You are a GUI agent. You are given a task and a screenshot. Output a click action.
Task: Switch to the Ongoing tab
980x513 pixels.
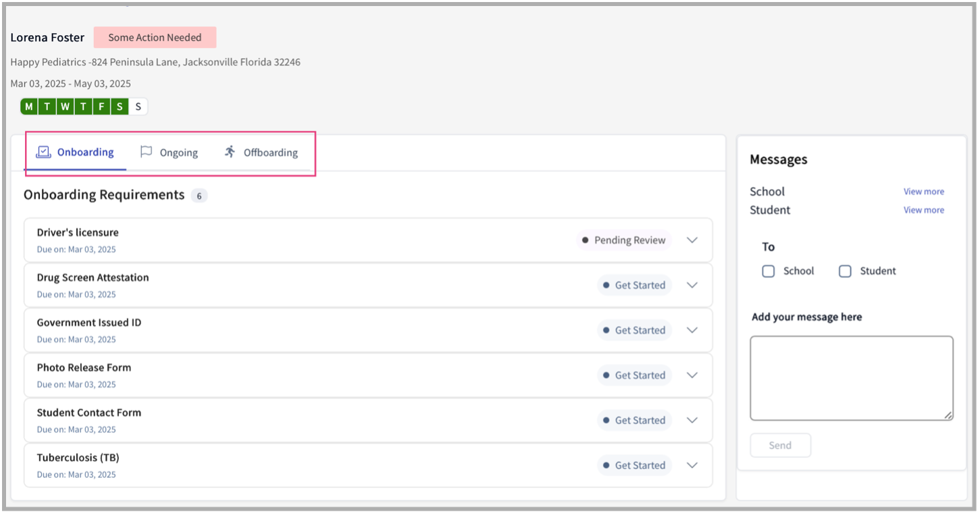click(x=178, y=152)
